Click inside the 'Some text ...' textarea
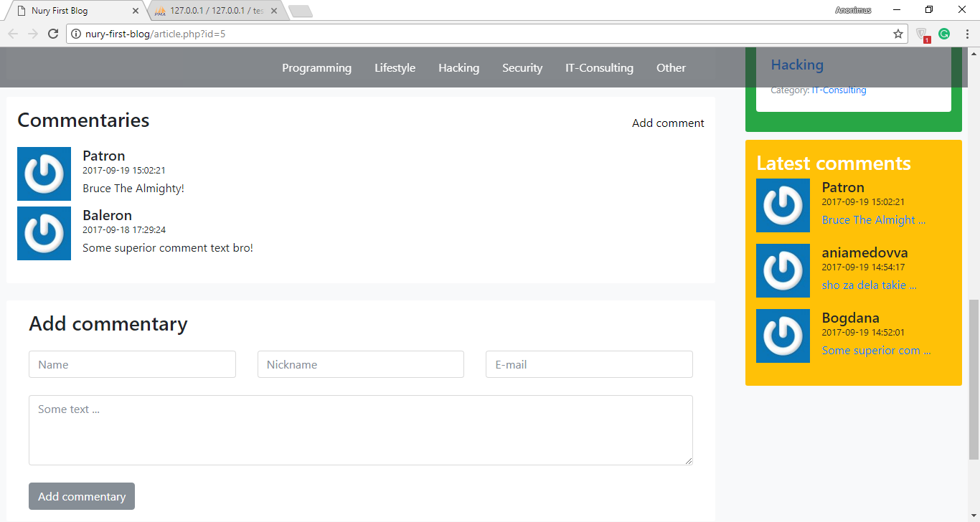980x522 pixels. point(360,430)
